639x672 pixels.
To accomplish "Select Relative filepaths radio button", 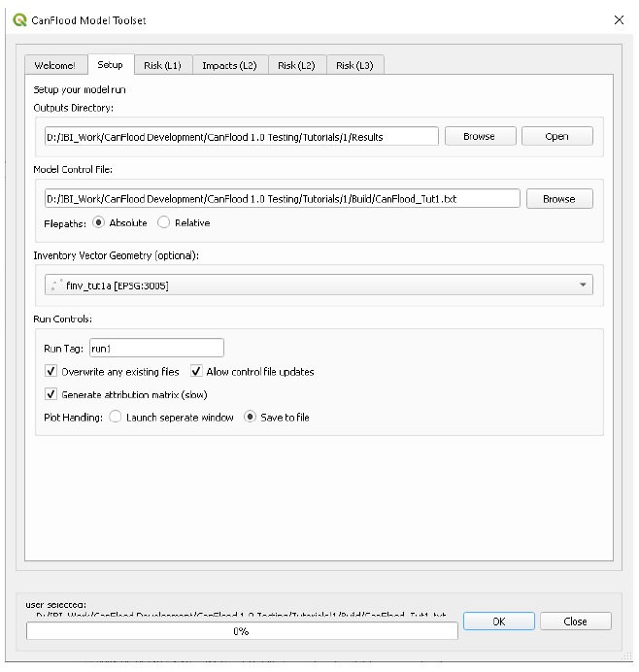I will point(164,222).
